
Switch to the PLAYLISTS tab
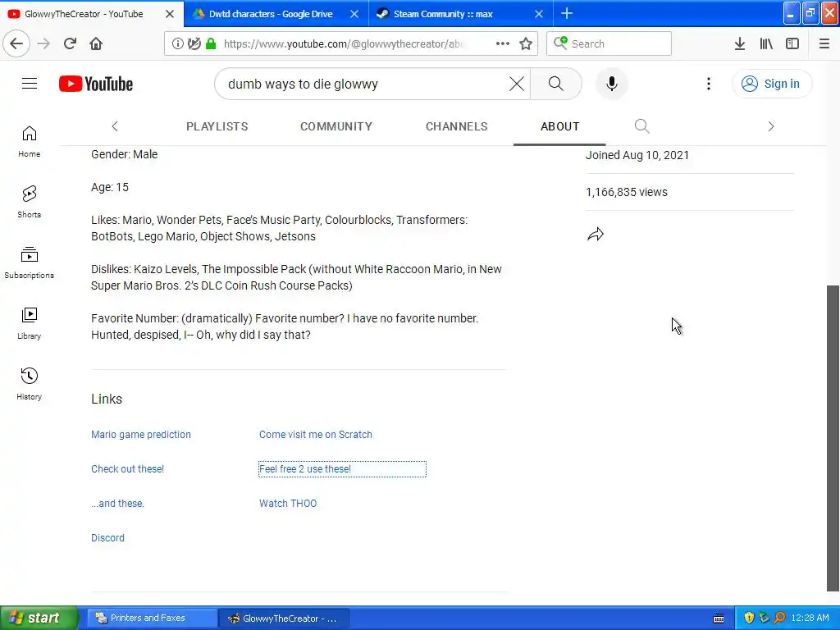(x=217, y=126)
